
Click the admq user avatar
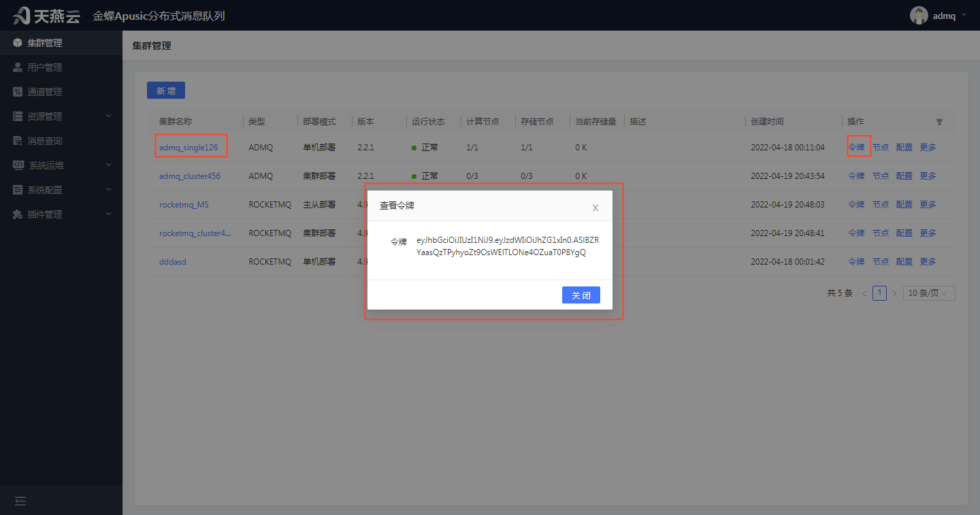[x=919, y=16]
